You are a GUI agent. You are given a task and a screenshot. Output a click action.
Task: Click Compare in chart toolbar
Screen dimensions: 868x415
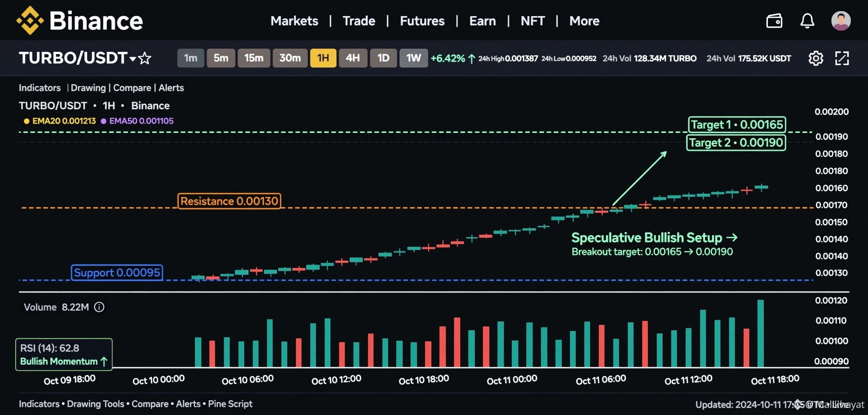coord(132,88)
